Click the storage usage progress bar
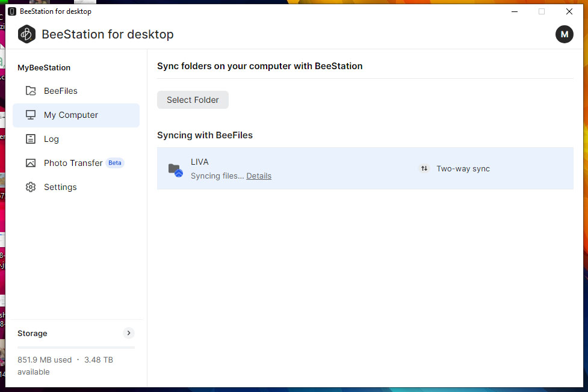588x392 pixels. 76,347
